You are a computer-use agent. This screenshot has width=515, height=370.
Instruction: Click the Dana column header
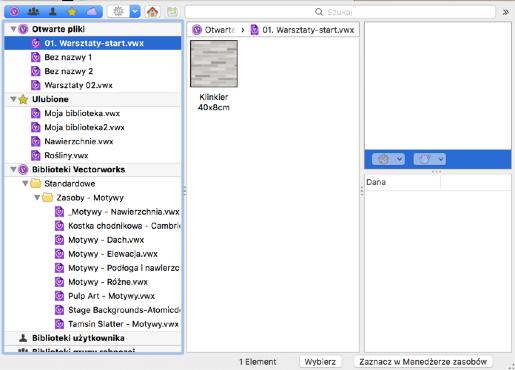pyautogui.click(x=403, y=182)
